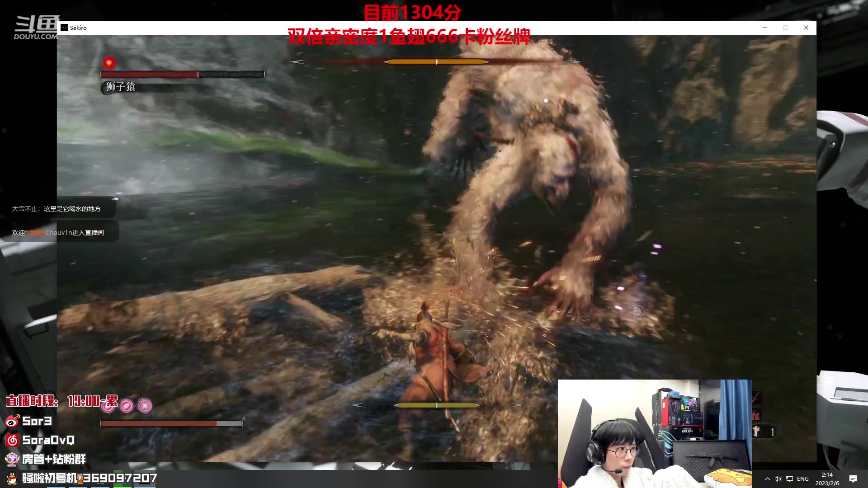Expand the hidden system tray icons chevron

click(x=767, y=479)
